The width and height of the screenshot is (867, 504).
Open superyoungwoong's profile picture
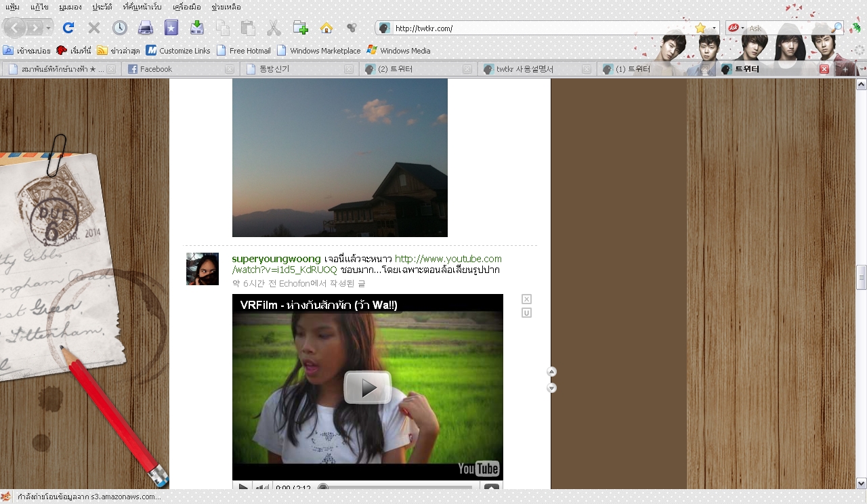(203, 269)
